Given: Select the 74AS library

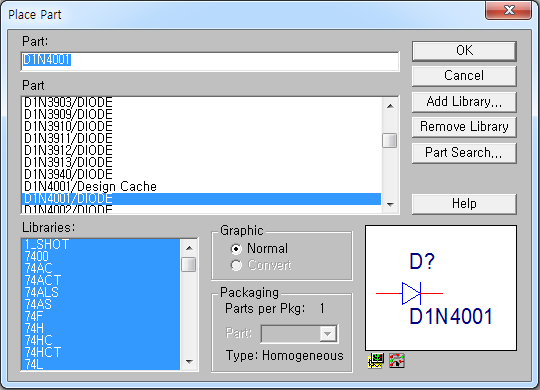Looking at the screenshot, I should pyautogui.click(x=101, y=305).
